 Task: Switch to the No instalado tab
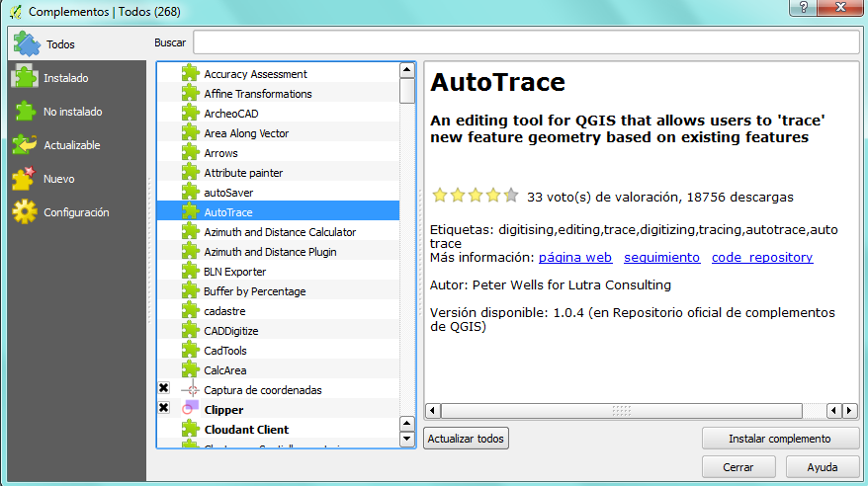pyautogui.click(x=77, y=112)
